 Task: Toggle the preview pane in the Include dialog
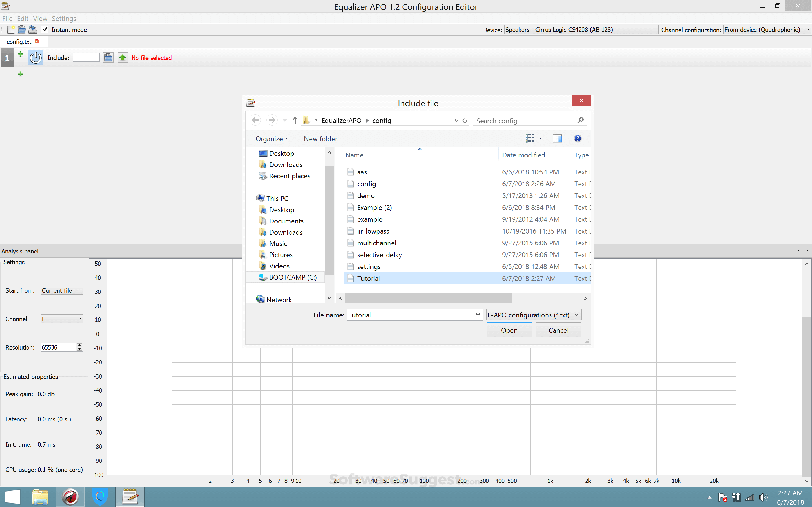point(557,138)
